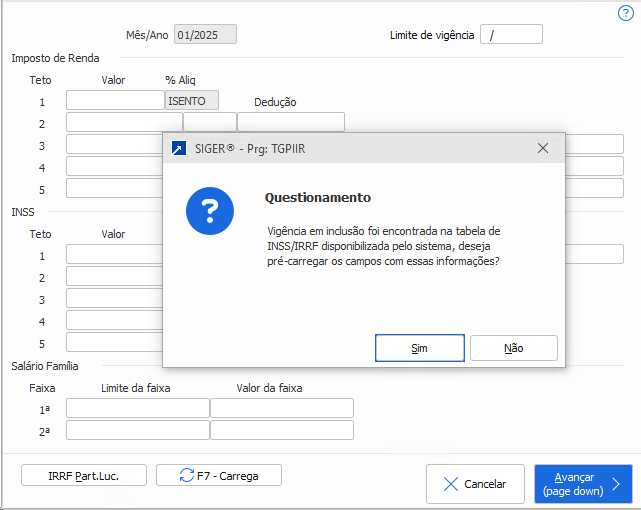Click the help question mark icon
This screenshot has width=641, height=510.
pyautogui.click(x=626, y=13)
